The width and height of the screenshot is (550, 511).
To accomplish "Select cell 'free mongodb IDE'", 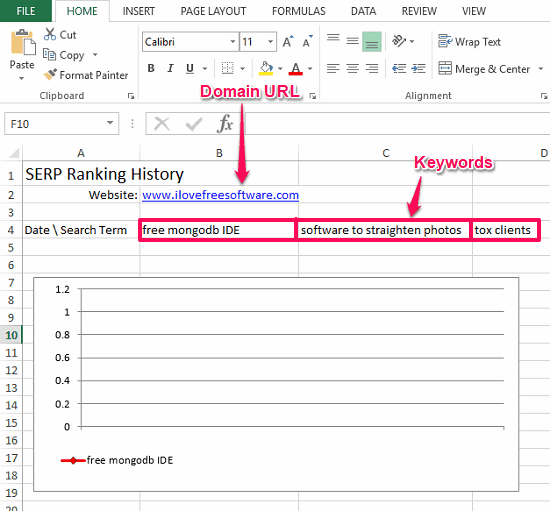I will 219,230.
